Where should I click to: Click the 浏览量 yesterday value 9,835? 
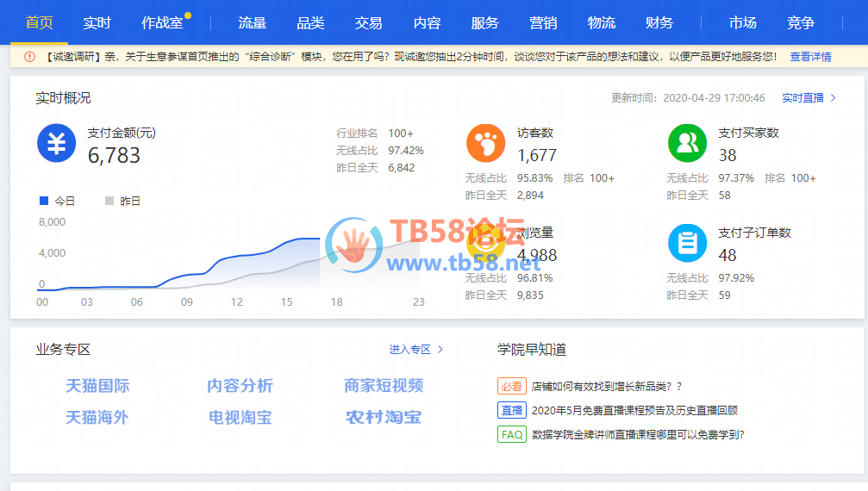(530, 295)
